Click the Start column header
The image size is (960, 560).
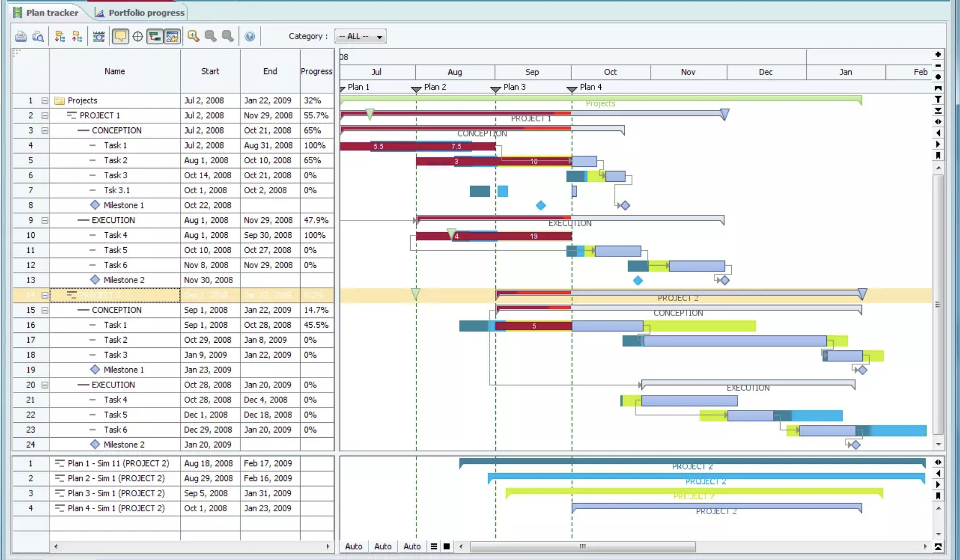click(x=210, y=71)
